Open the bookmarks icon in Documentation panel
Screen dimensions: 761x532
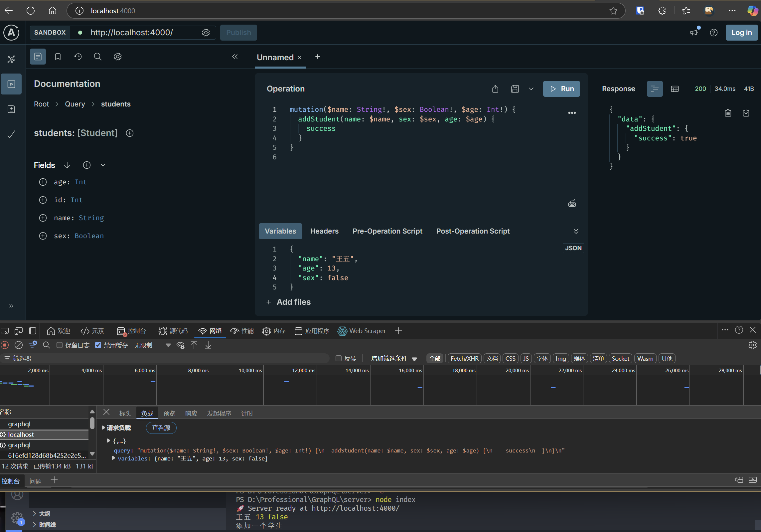(58, 57)
